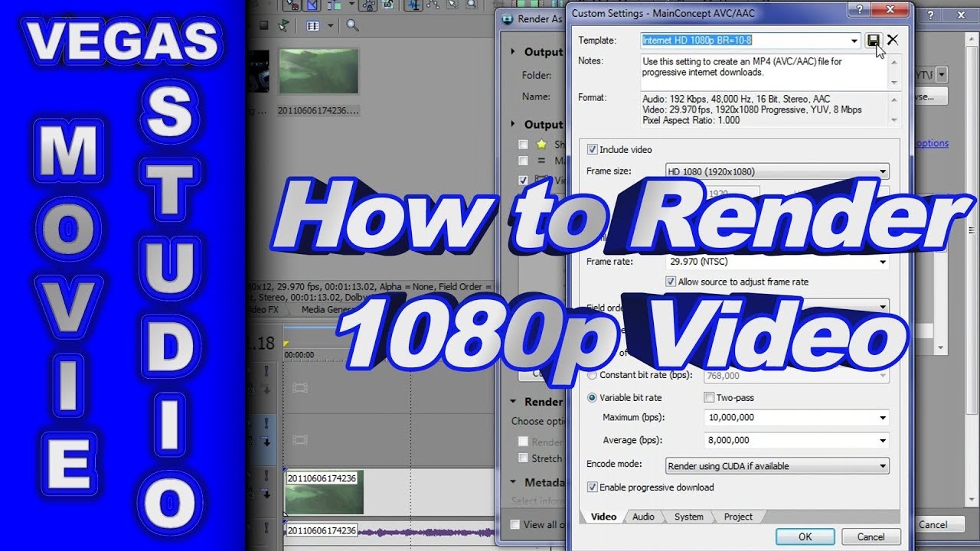Toggle Allow source to adjust frame rate
The width and height of the screenshot is (980, 551).
point(671,282)
